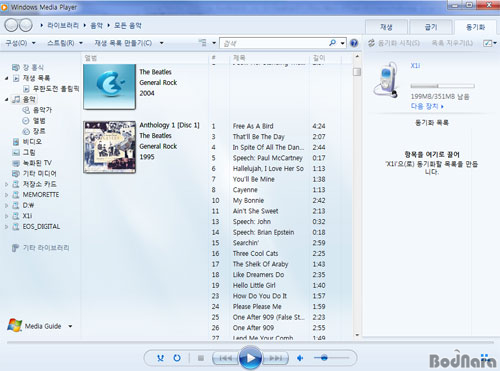The height and width of the screenshot is (371, 500).
Task: Click the search magnifier icon
Action: coord(332,43)
